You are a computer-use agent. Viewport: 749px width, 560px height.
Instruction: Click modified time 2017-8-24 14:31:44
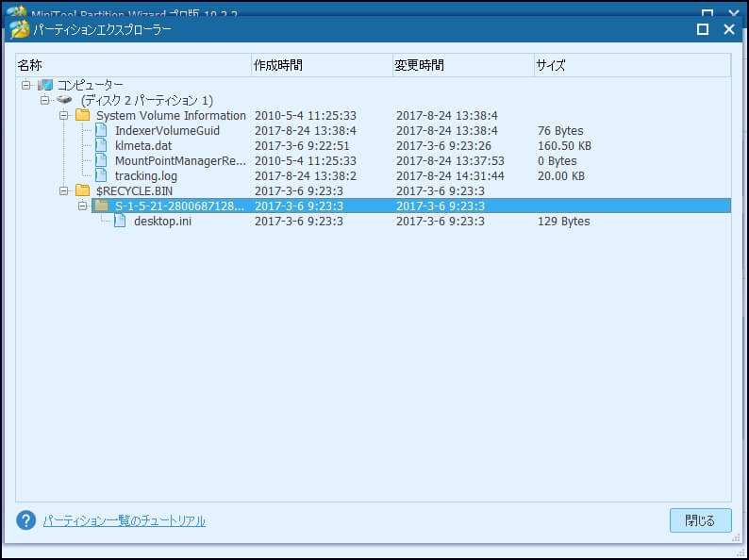click(x=450, y=175)
